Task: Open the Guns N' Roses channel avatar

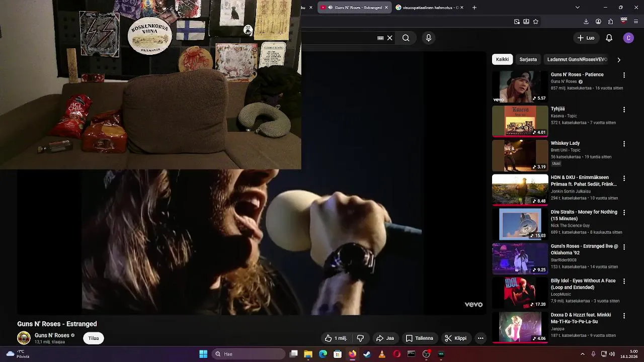Action: click(24, 338)
